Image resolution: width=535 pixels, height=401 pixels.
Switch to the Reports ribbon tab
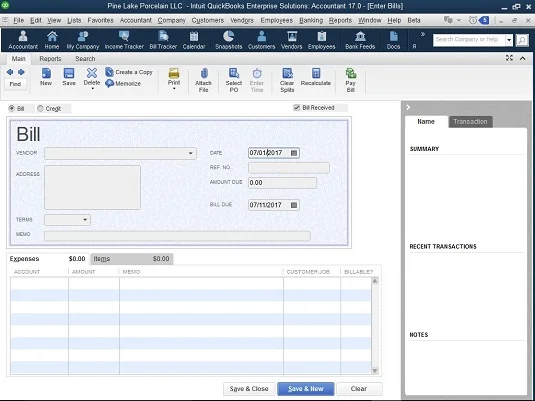pos(50,59)
